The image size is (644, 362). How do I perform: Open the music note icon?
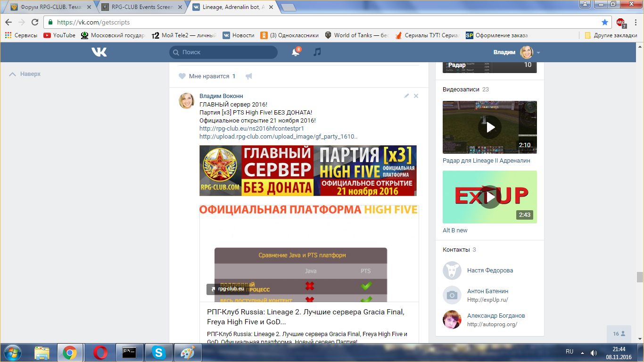tap(317, 52)
